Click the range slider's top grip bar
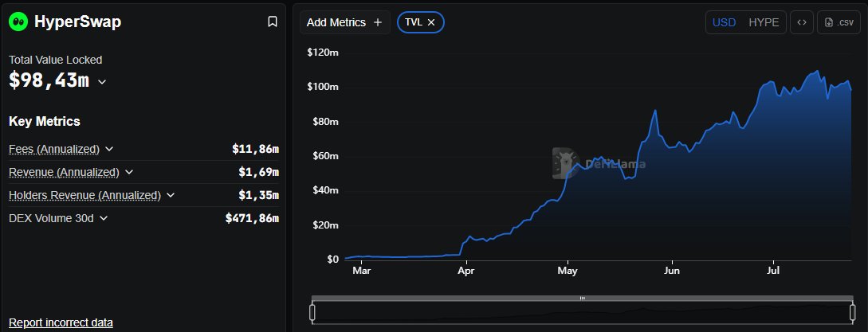Viewport: 868px width, 332px height. pos(583,299)
